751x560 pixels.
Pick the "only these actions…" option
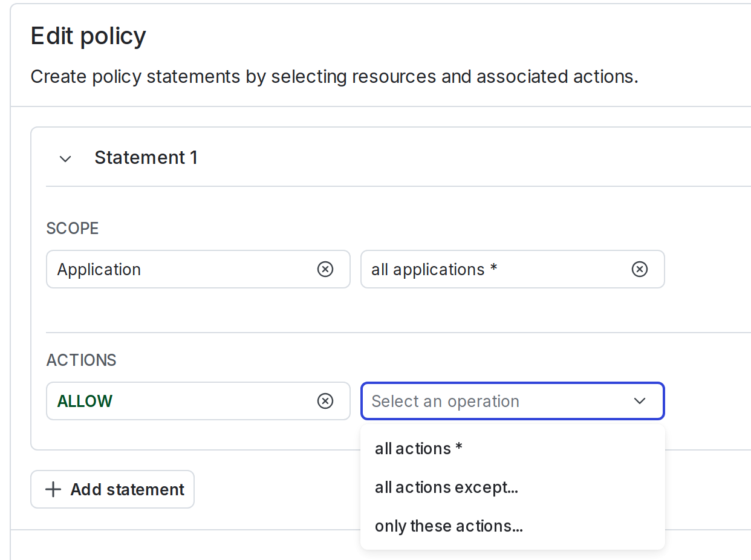click(x=449, y=526)
